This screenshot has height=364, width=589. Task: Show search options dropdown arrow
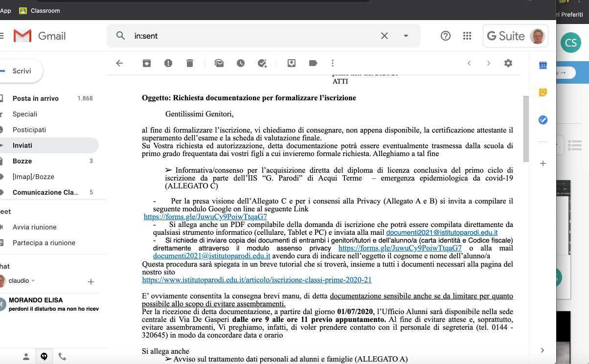(x=406, y=36)
